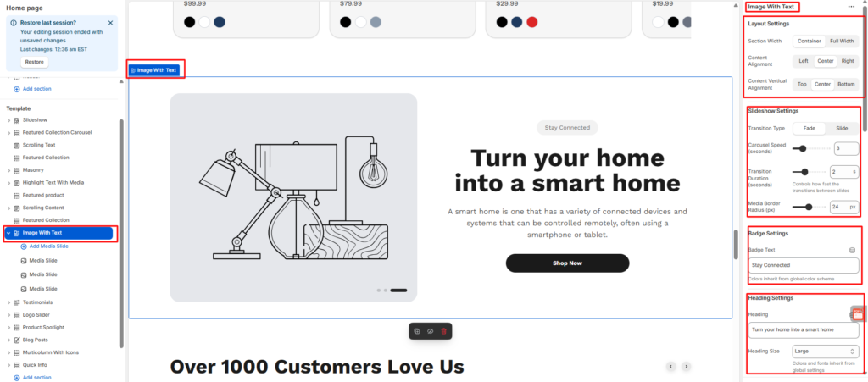Viewport: 868px width, 382px height.
Task: Click the Shop Now button in preview
Action: click(567, 263)
